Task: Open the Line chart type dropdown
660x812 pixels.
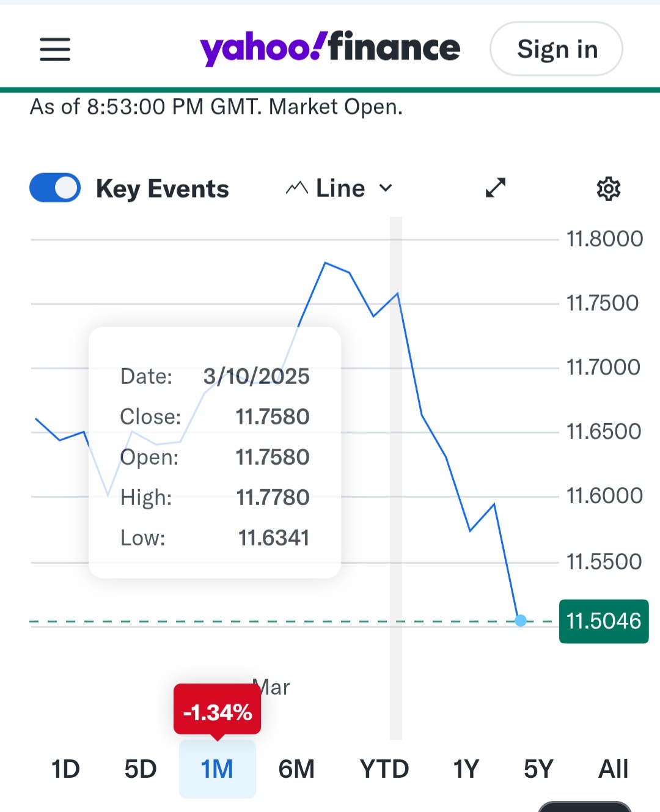Action: (x=340, y=188)
